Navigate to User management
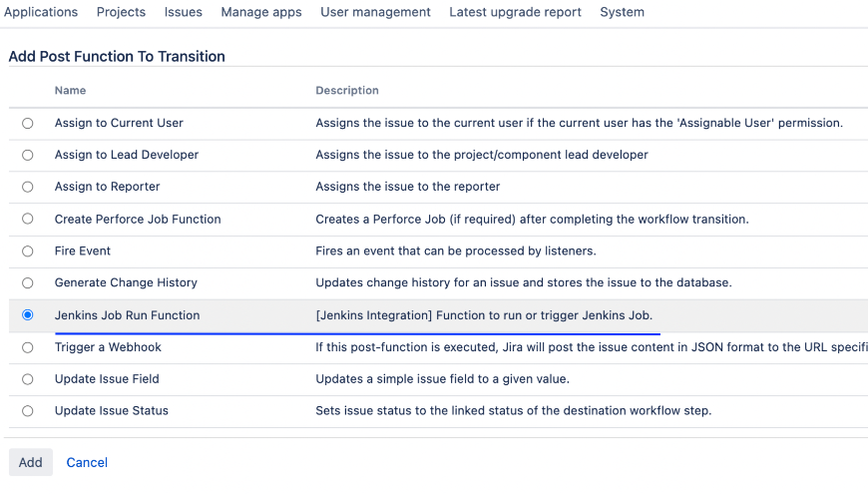The height and width of the screenshot is (494, 868). pyautogui.click(x=375, y=12)
